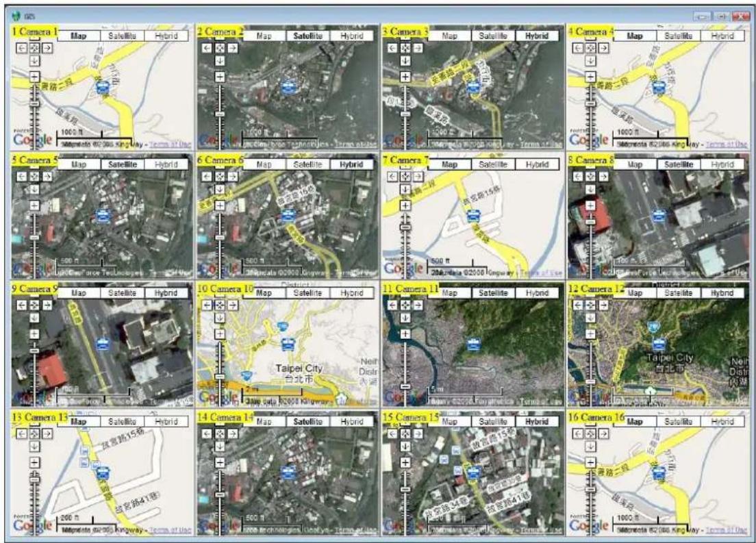This screenshot has width=756, height=543.
Task: Switch Camera 3 to Satellite view
Action: coord(493,36)
